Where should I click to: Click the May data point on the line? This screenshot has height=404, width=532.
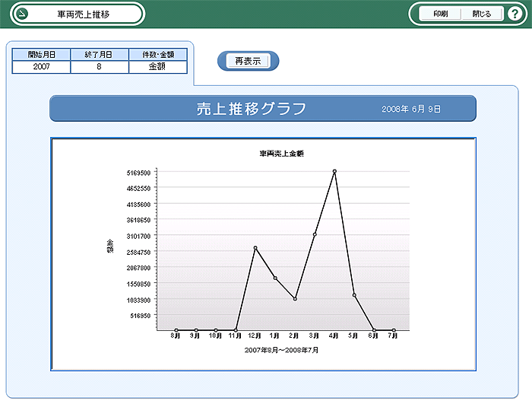[354, 295]
